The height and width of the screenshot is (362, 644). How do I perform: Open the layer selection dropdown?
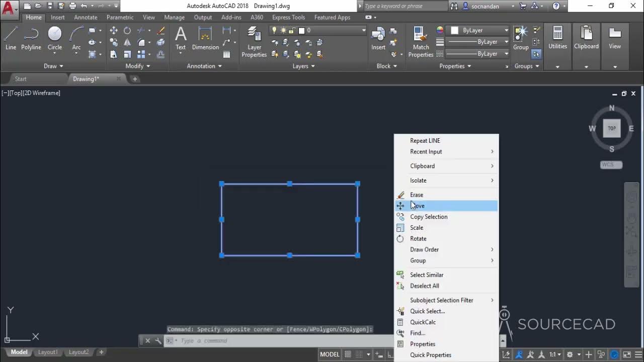(363, 30)
